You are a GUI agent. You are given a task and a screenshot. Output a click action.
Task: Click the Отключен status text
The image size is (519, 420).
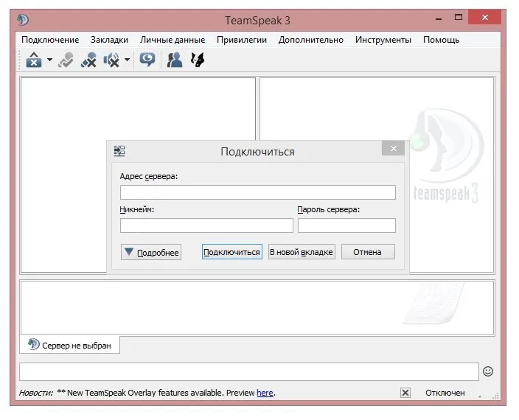pos(445,393)
